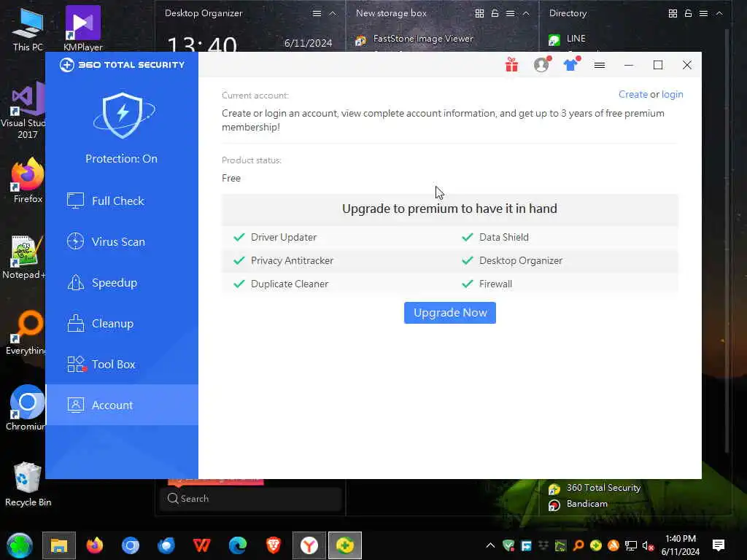Open Microsoft Edge from the taskbar
This screenshot has width=747, height=560.
coord(238,545)
